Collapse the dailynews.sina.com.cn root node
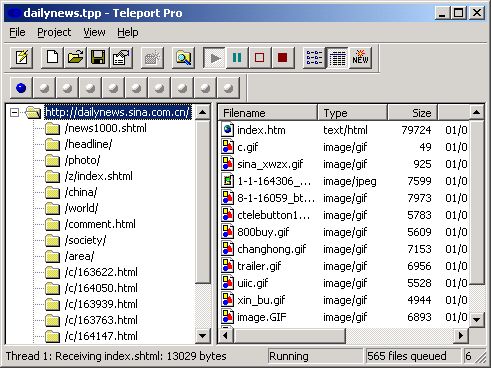Viewport: 491px width, 368px height. (14, 112)
